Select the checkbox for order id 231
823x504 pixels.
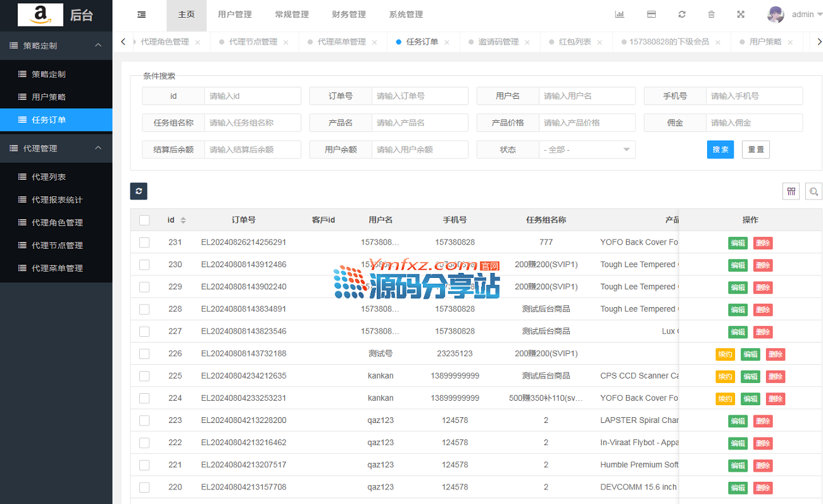coord(144,243)
